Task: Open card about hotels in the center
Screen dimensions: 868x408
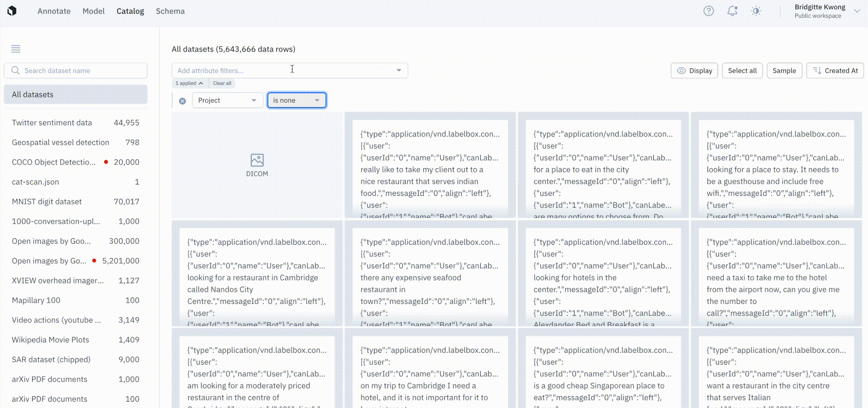Action: [603, 273]
